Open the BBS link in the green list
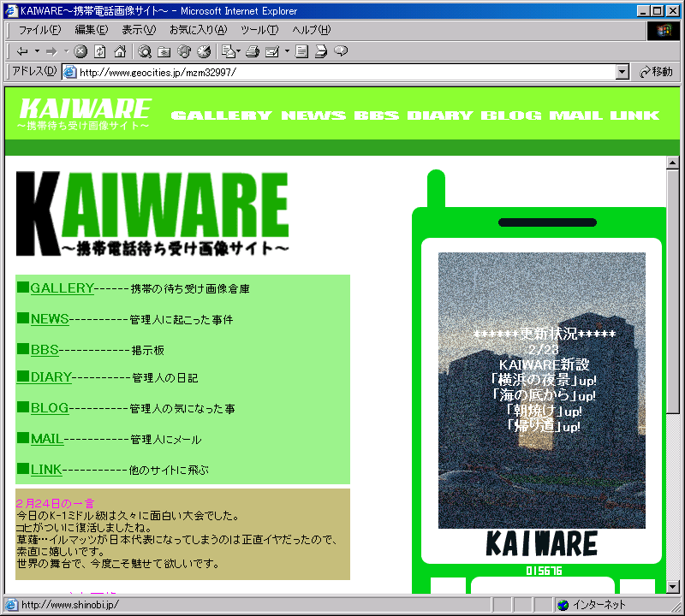The width and height of the screenshot is (685, 616). (x=45, y=349)
